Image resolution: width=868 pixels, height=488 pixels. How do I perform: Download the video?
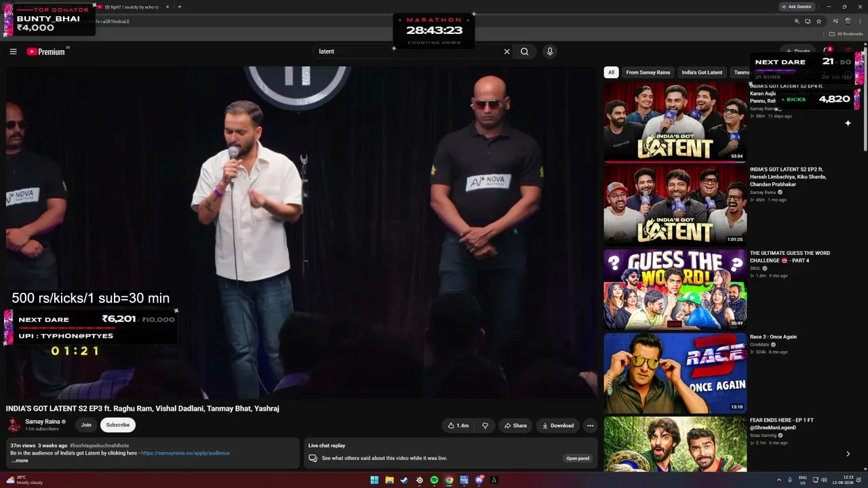[558, 426]
